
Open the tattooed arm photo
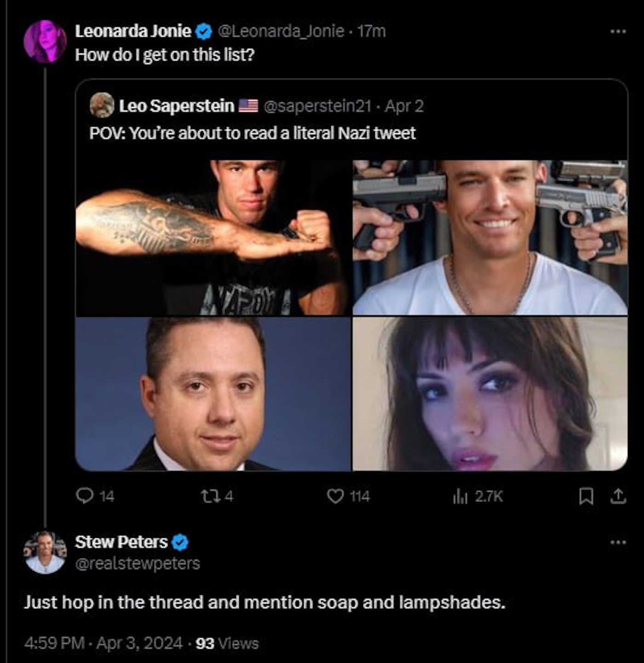click(213, 237)
